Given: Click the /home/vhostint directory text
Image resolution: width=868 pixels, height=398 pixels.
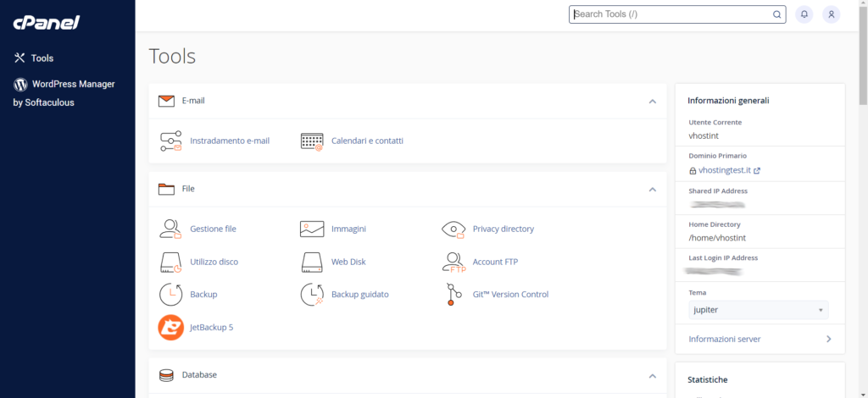Looking at the screenshot, I should point(717,238).
